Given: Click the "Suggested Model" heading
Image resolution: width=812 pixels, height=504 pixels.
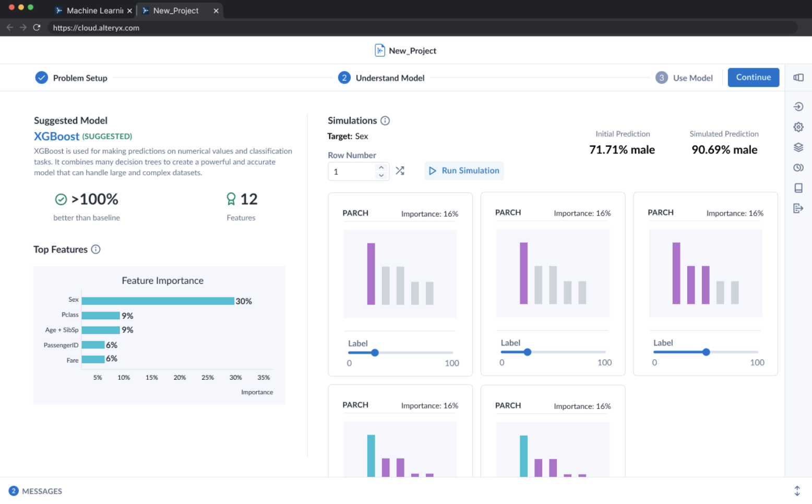Looking at the screenshot, I should pos(70,121).
